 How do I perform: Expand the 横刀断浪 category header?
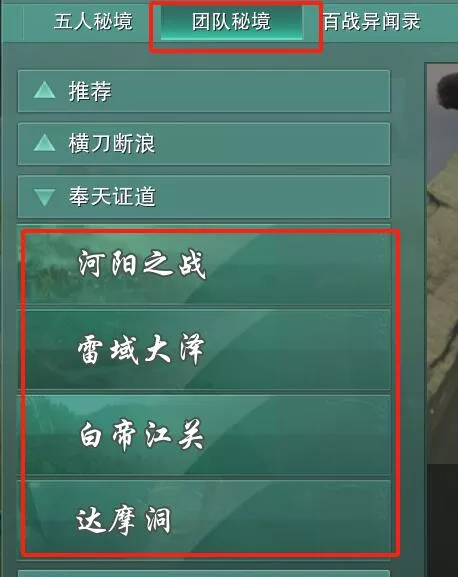pos(204,144)
